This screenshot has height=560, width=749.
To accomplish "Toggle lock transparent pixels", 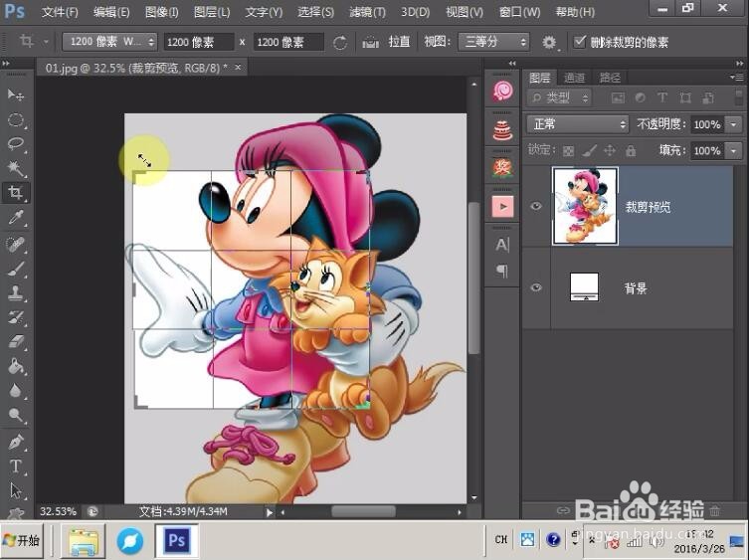I will (x=568, y=151).
